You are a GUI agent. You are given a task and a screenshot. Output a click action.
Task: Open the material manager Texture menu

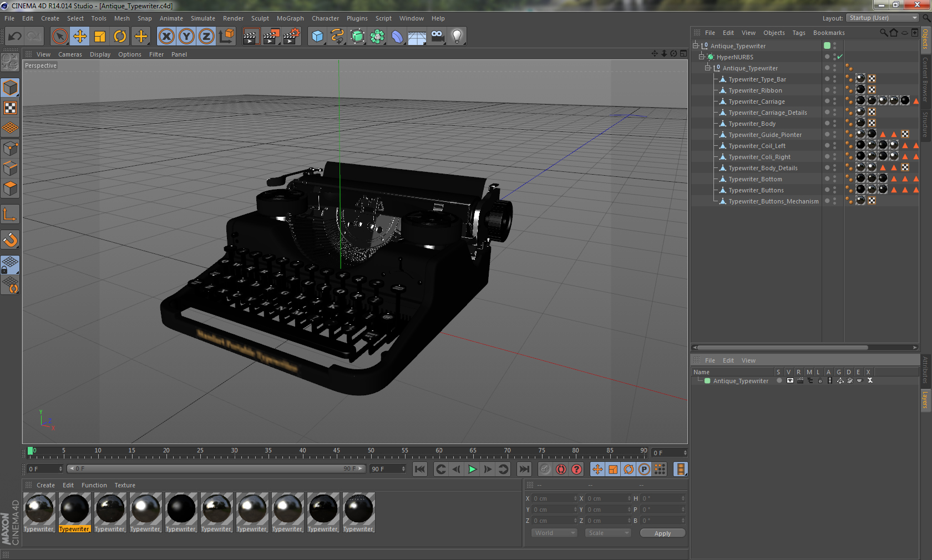125,485
